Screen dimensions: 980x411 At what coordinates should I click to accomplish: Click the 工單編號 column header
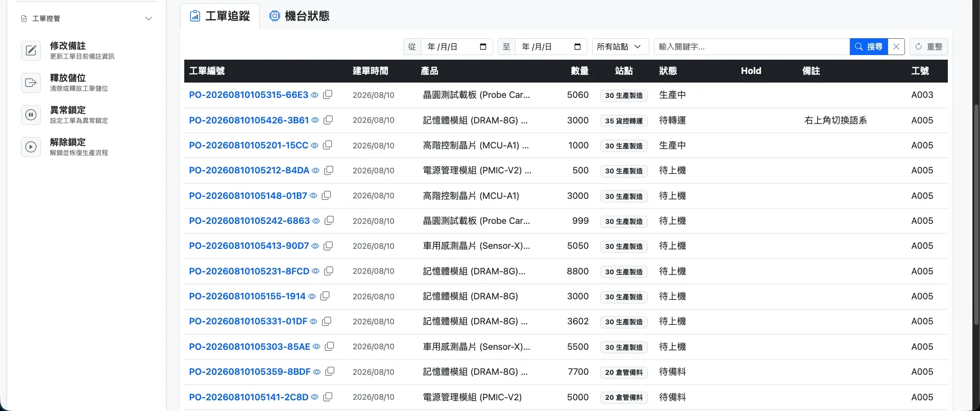click(x=207, y=71)
